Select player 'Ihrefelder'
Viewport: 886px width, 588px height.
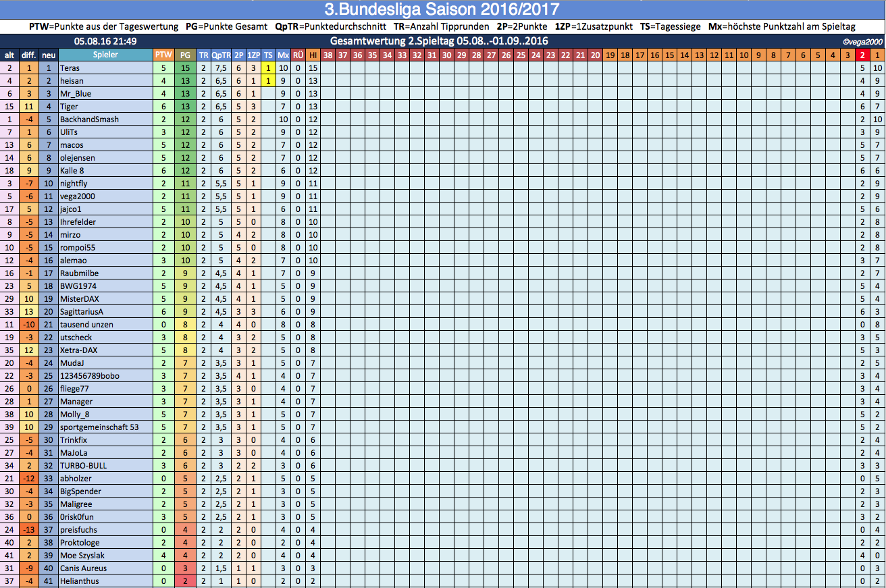(105, 222)
